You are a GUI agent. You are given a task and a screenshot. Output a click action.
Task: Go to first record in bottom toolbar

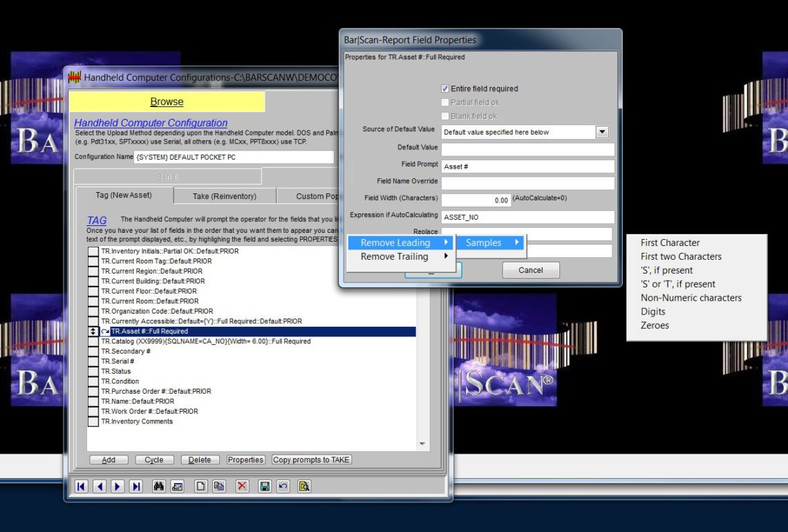coord(82,486)
